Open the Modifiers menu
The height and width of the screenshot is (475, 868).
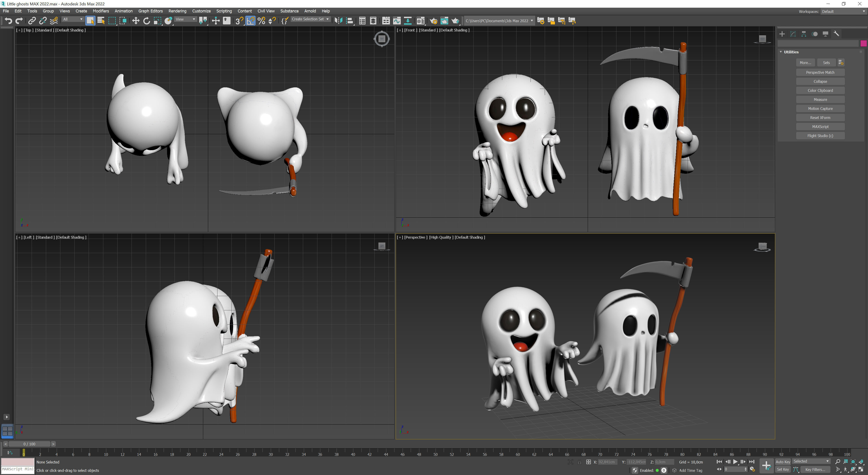click(101, 11)
